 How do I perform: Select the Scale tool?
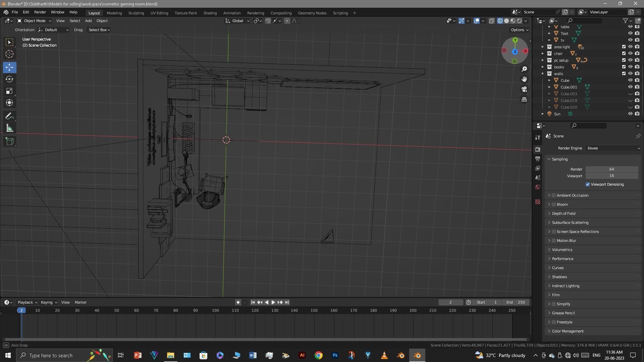coord(9,91)
